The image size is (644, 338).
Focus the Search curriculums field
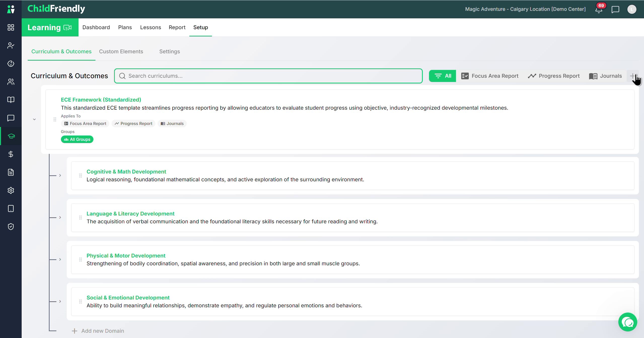pyautogui.click(x=268, y=76)
